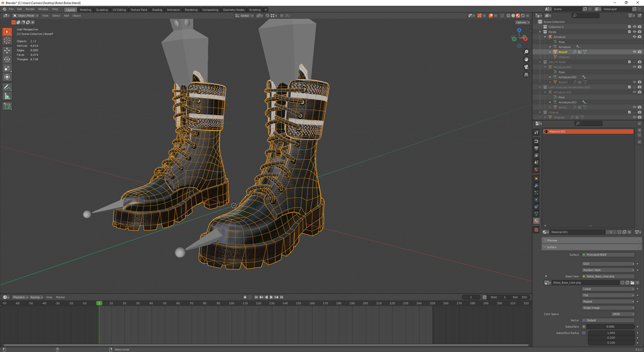The image size is (644, 352).
Task: Activate the Transform tool
Action: pyautogui.click(x=7, y=77)
